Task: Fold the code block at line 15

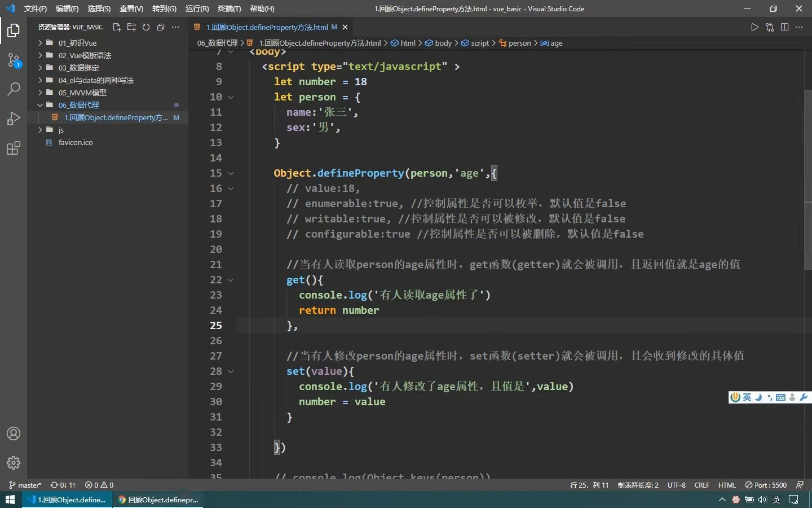Action: coord(231,173)
